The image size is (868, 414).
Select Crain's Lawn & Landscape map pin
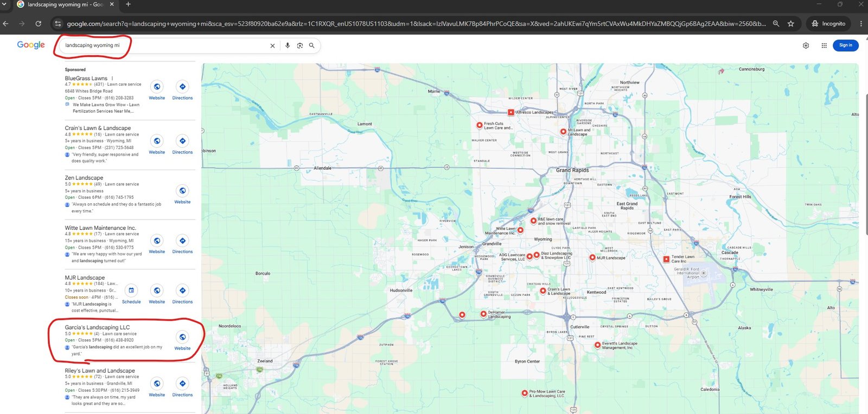tap(542, 291)
